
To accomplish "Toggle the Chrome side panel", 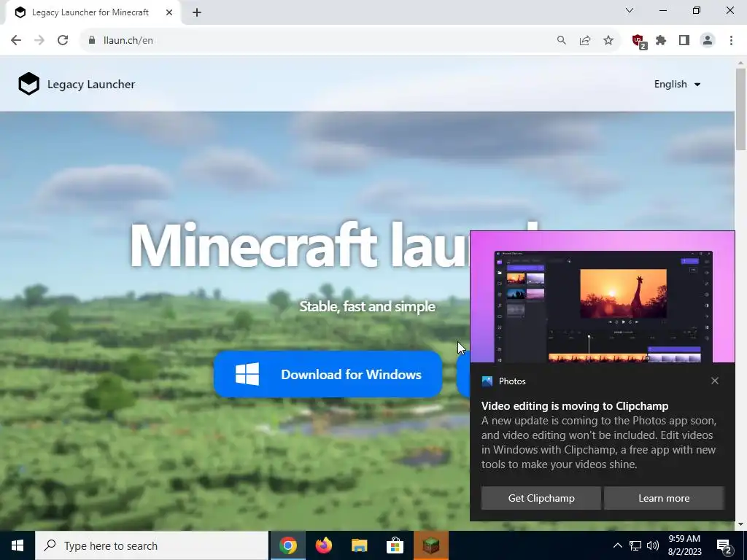I will coord(684,41).
